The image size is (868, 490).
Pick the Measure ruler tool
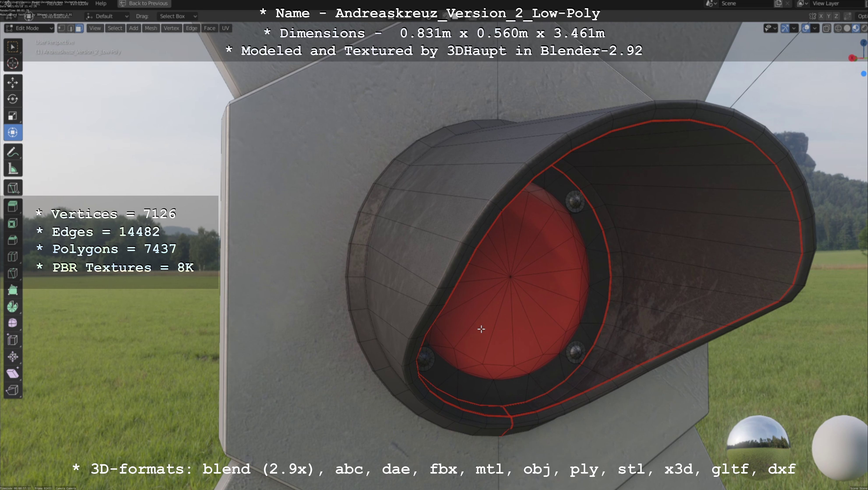[13, 169]
